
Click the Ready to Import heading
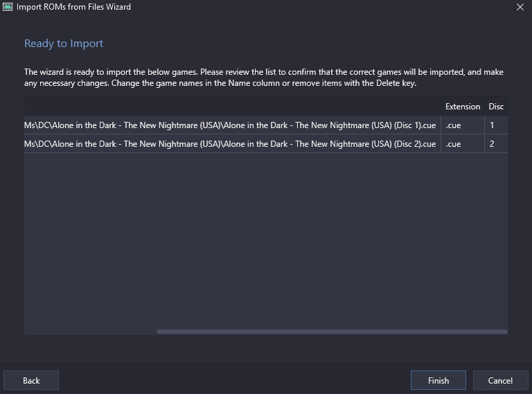click(x=64, y=44)
